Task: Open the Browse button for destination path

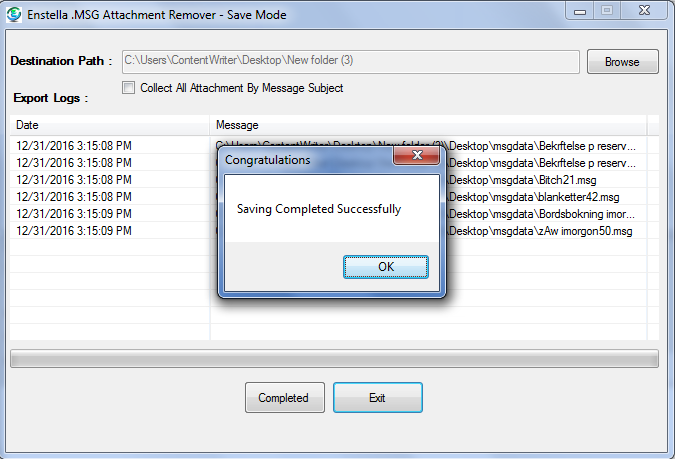Action: coord(622,62)
